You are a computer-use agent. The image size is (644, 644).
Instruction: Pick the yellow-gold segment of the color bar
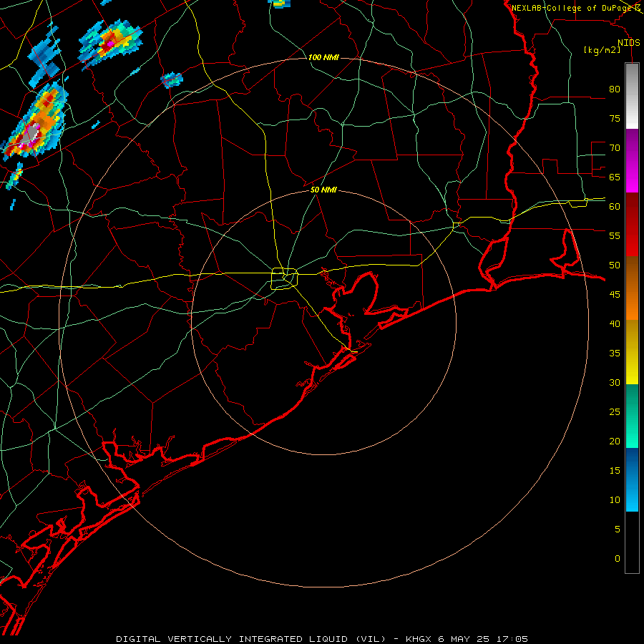click(632, 352)
